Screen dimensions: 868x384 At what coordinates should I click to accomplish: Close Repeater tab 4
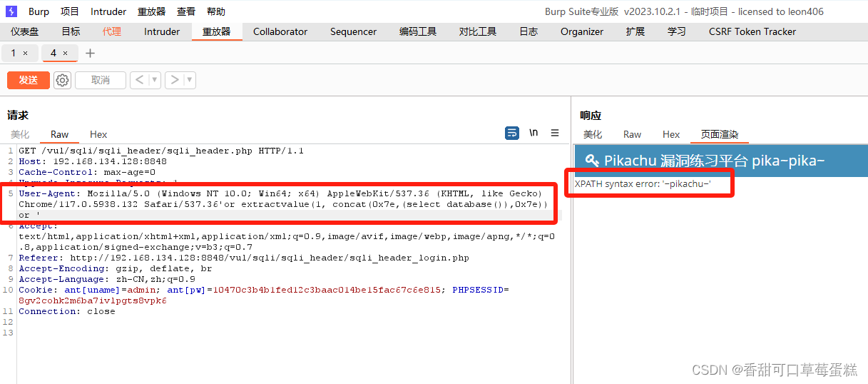click(x=66, y=54)
